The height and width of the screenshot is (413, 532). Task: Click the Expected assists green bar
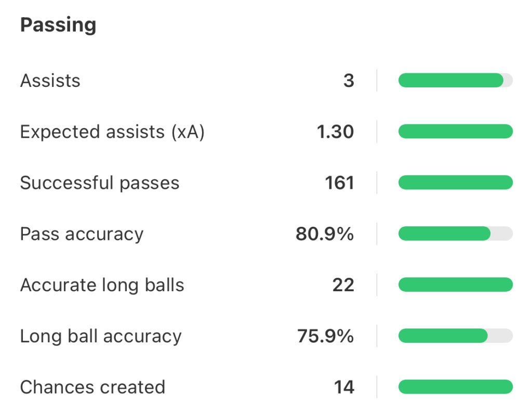pyautogui.click(x=455, y=132)
